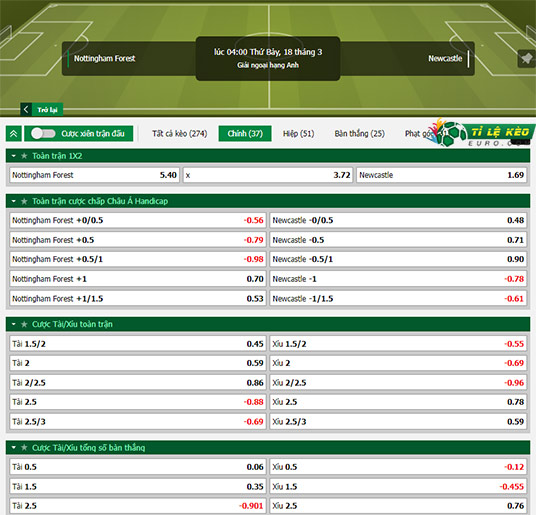
Task: Choose Newcastle -1/1.5 at -0.61
Action: [398, 298]
